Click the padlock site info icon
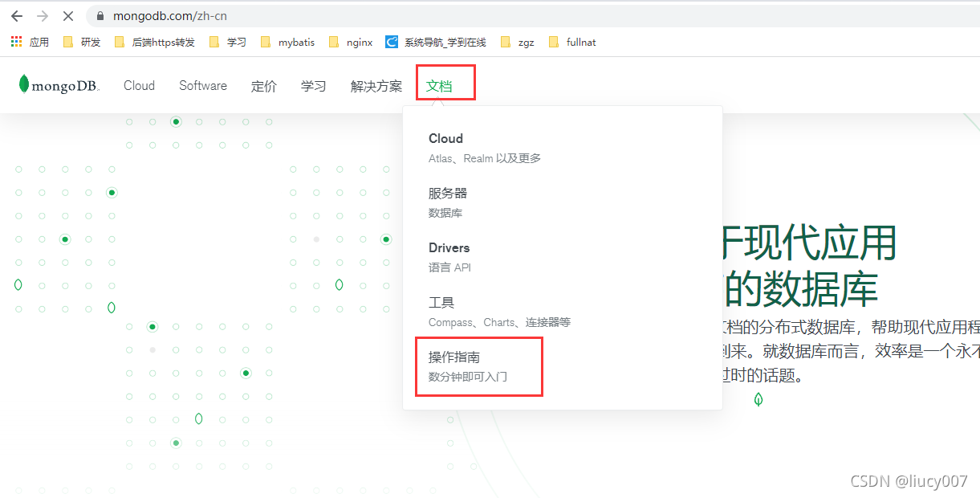980x498 pixels. [x=100, y=16]
